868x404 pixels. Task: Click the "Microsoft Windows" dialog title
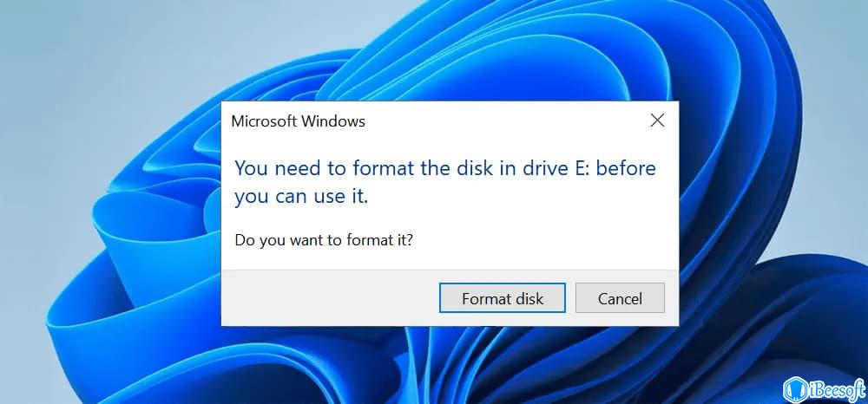tap(298, 121)
